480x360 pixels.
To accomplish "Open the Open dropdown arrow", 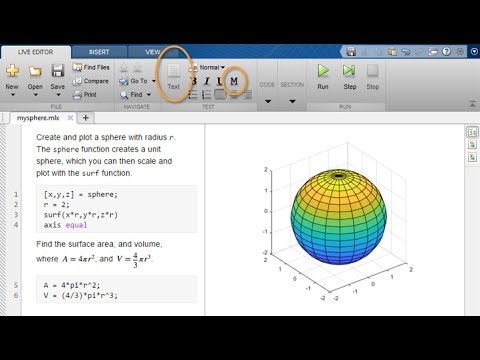I will click(35, 95).
